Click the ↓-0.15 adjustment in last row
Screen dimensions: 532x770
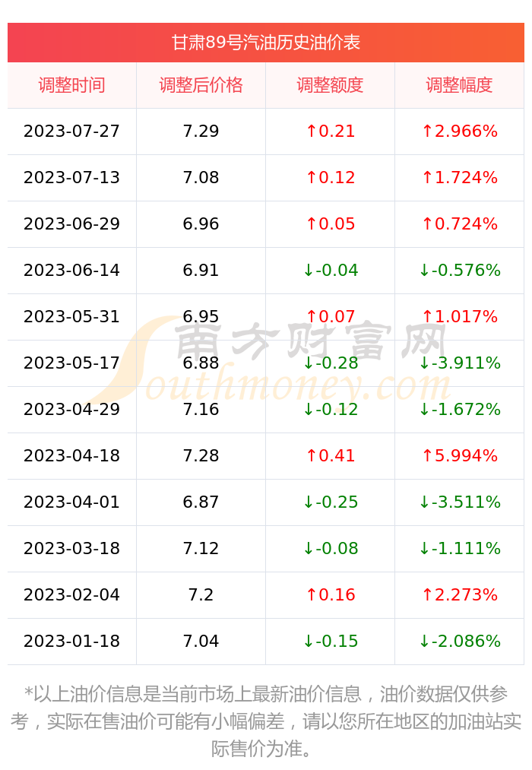[x=331, y=642]
